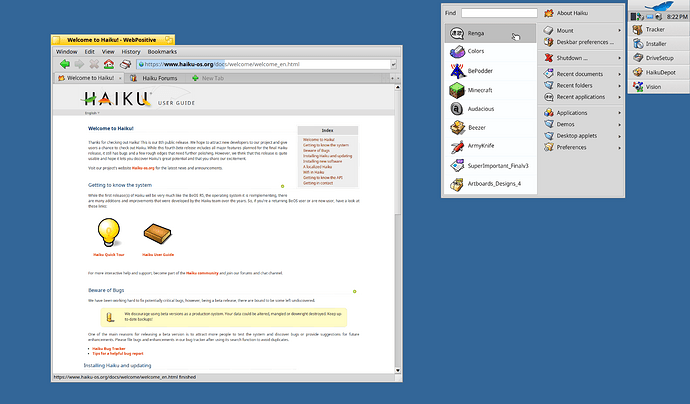Open the Haiku community link

point(202,273)
